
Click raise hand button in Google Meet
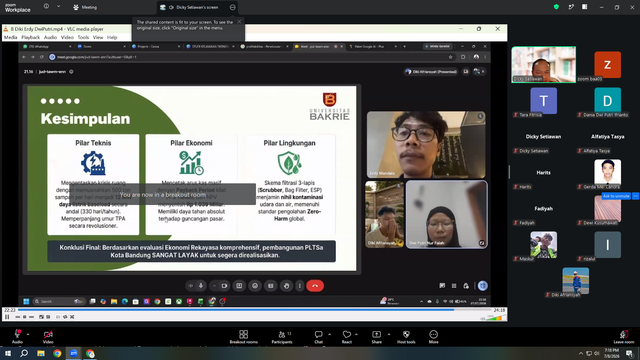pyautogui.click(x=287, y=286)
